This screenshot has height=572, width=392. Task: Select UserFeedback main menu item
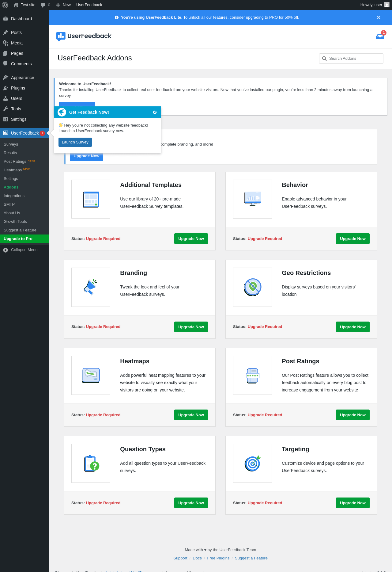point(24,133)
